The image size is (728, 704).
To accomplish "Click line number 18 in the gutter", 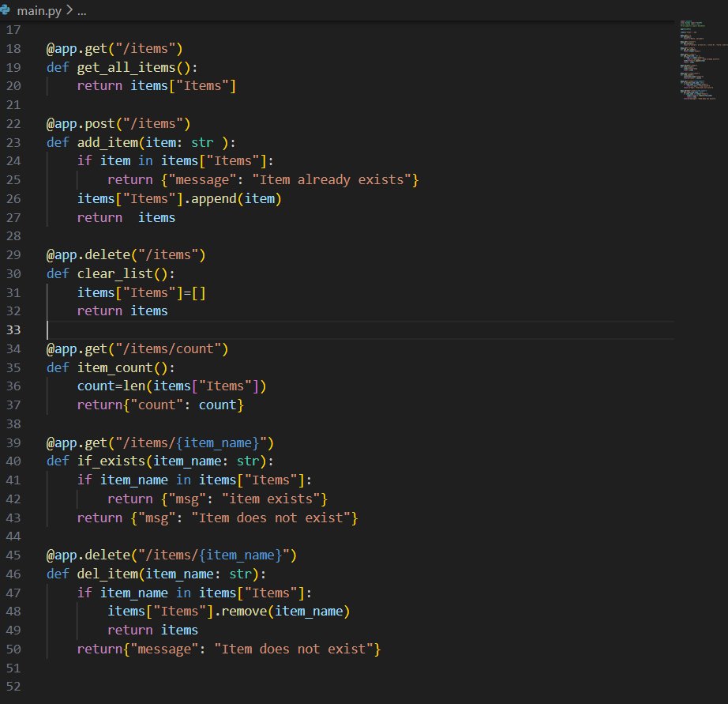I will (13, 48).
